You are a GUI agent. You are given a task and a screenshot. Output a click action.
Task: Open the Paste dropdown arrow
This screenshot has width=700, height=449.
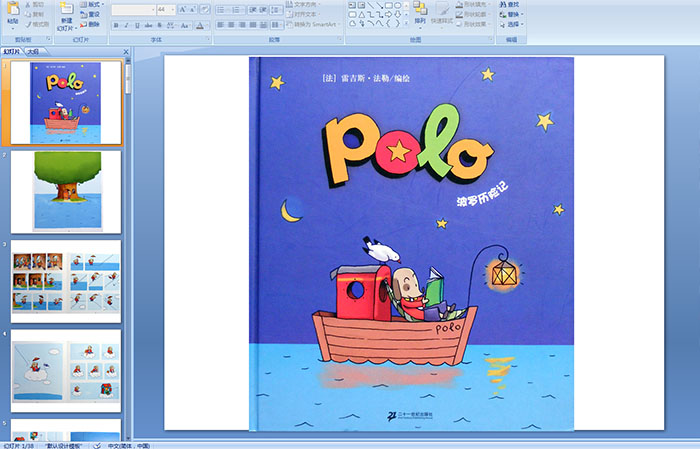tap(13, 28)
